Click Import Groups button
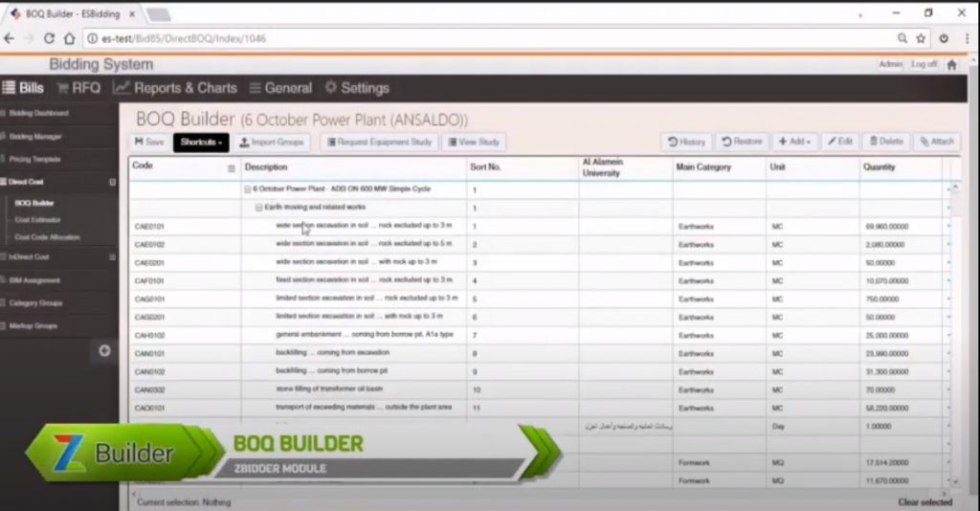 tap(272, 142)
